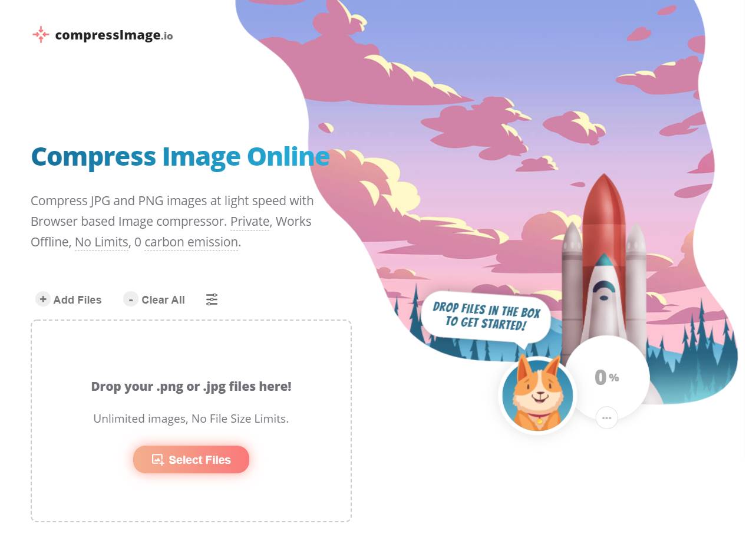
Task: Click the Clear All button label
Action: 163,300
